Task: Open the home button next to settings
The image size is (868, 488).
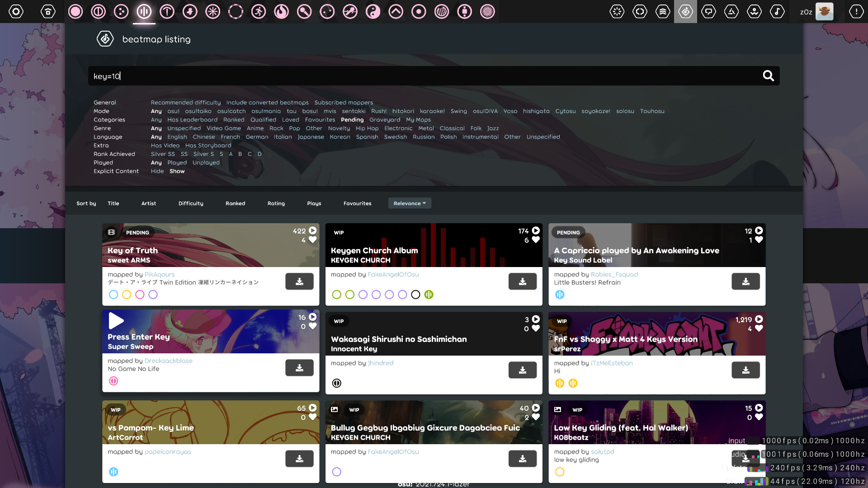Action: (47, 11)
